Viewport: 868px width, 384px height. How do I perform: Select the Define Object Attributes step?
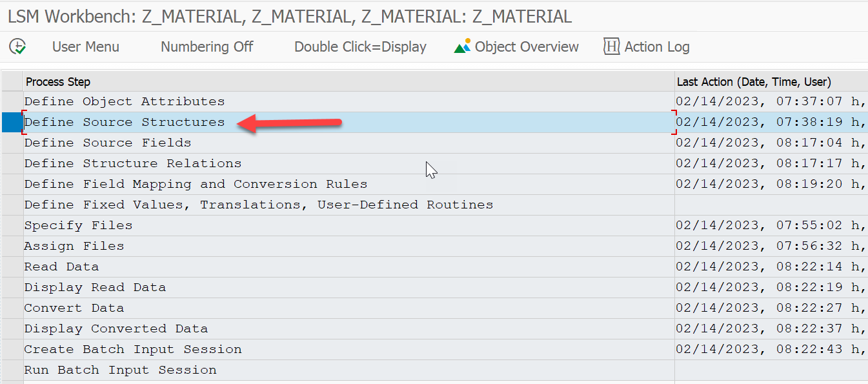pyautogui.click(x=125, y=101)
